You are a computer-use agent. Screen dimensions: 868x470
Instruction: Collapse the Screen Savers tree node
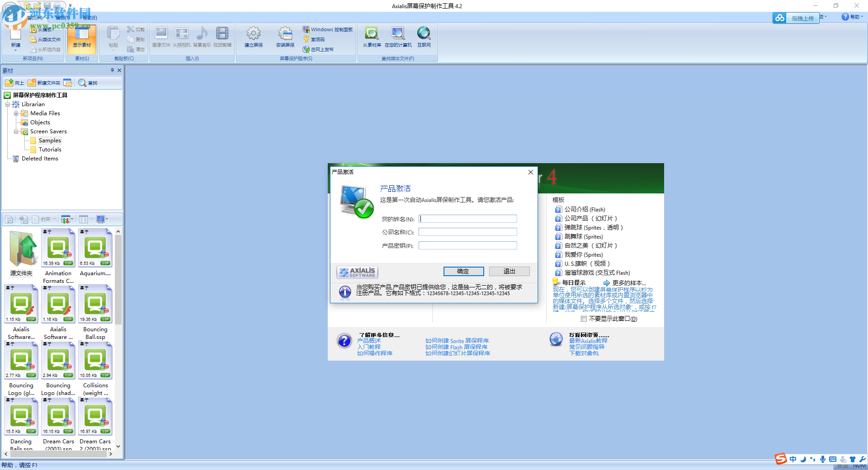click(16, 132)
